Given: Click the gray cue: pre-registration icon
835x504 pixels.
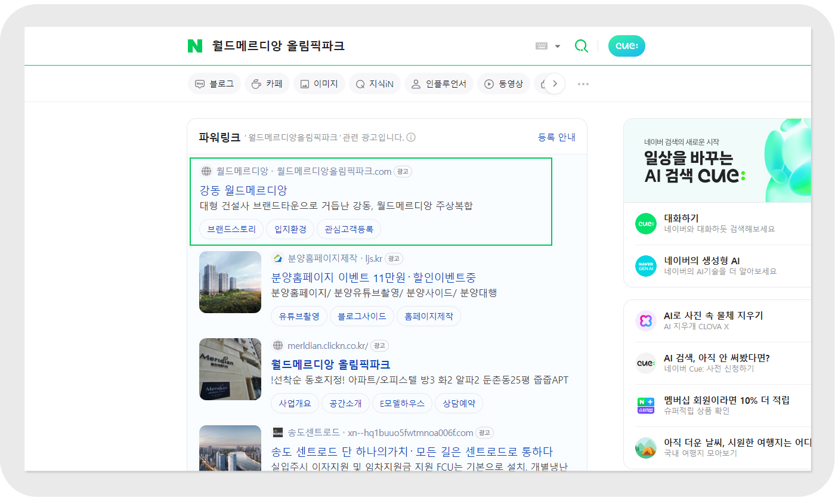Looking at the screenshot, I should (x=646, y=363).
